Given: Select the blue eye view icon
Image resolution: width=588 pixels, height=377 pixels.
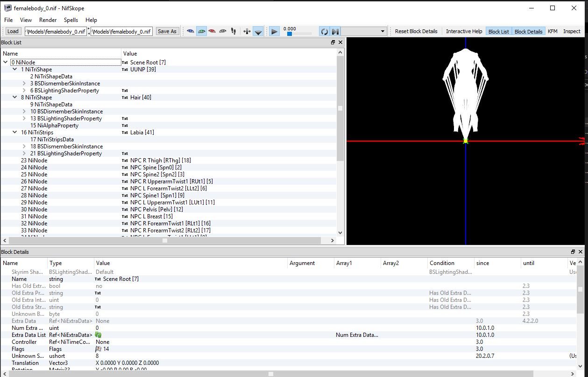Looking at the screenshot, I should (x=190, y=31).
